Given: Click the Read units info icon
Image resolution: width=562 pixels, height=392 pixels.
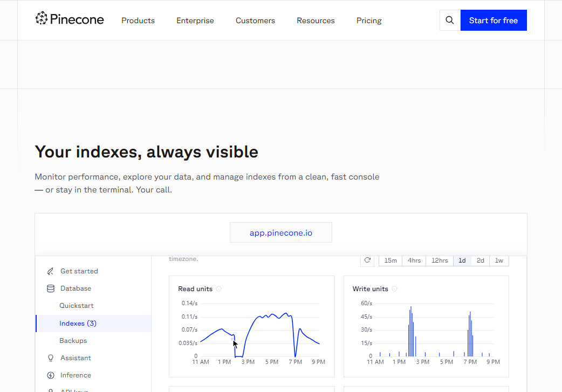Looking at the screenshot, I should 218,289.
